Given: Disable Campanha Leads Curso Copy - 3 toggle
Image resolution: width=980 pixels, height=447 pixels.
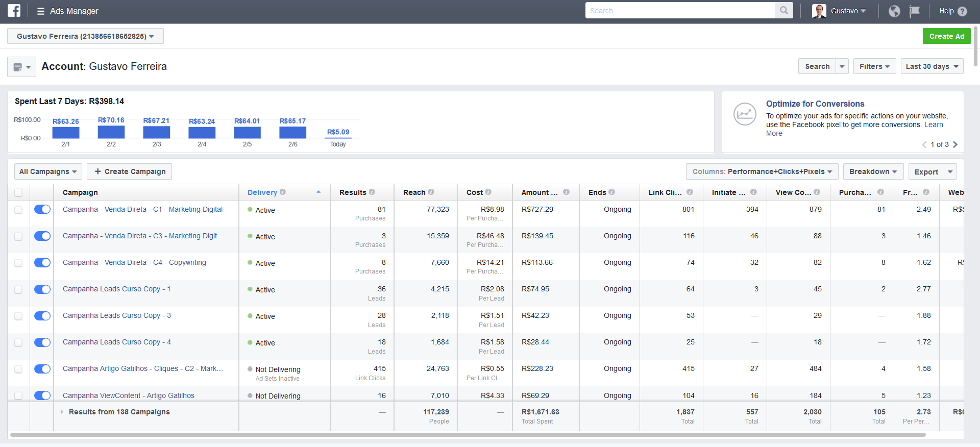Looking at the screenshot, I should click(42, 315).
